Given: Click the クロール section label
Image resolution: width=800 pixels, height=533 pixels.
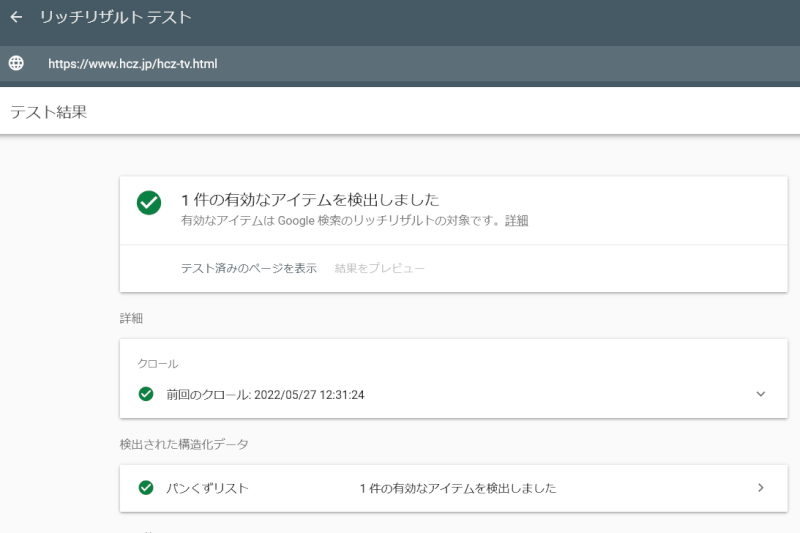Looking at the screenshot, I should pos(158,364).
